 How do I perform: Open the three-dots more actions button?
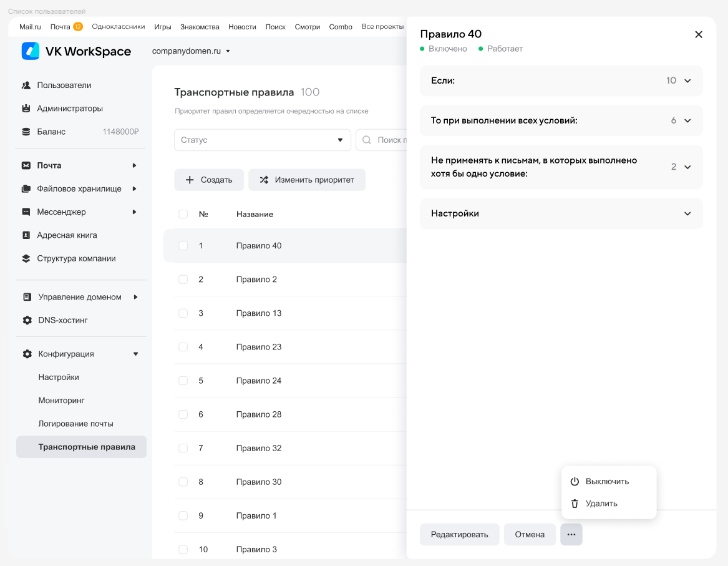point(571,534)
